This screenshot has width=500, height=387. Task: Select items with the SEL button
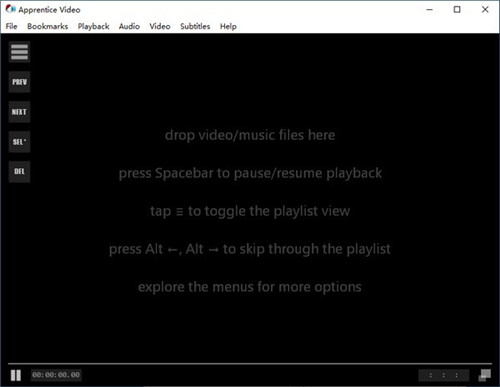[19, 142]
